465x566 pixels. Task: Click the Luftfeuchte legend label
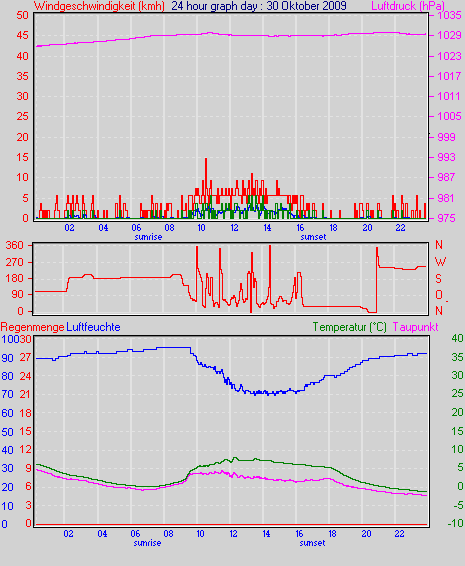point(94,327)
